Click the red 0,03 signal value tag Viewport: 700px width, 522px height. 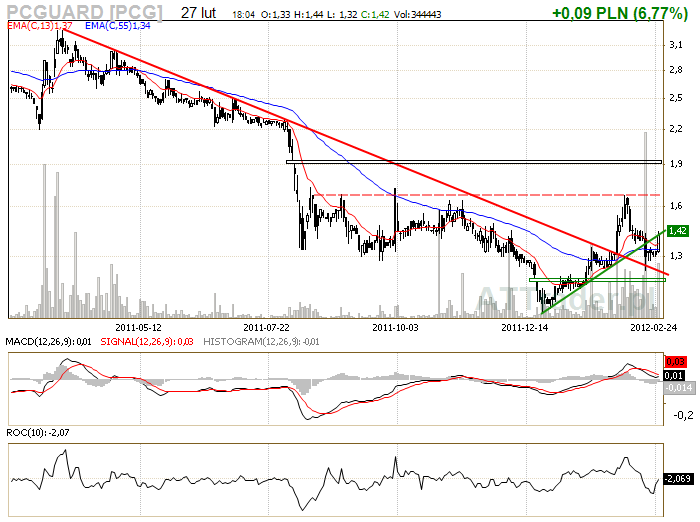(x=675, y=361)
